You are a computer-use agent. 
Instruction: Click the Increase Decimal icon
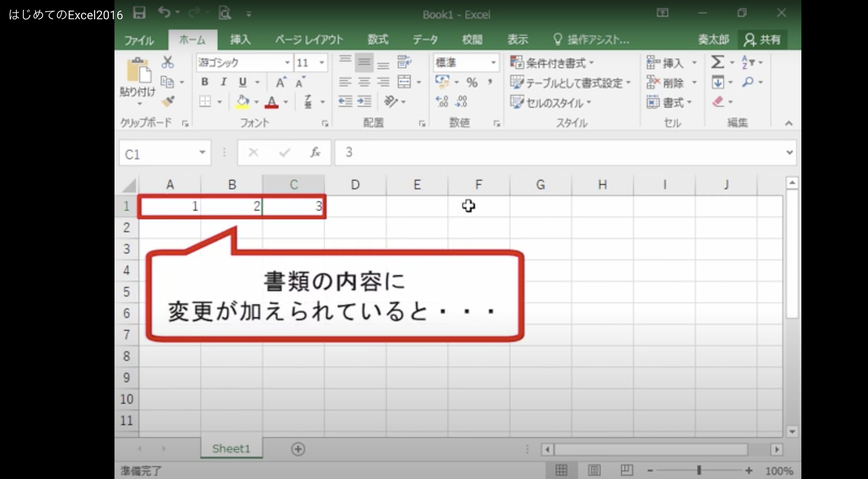(x=442, y=101)
